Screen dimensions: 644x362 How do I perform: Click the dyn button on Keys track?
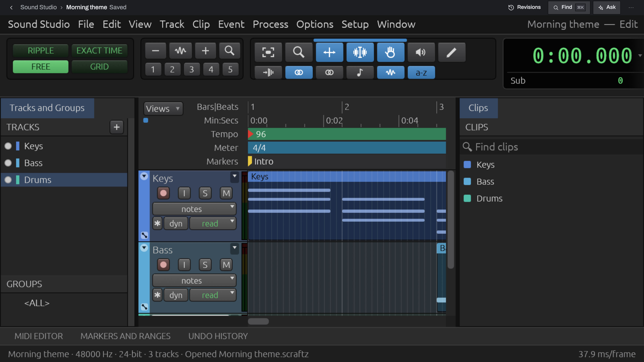coord(176,223)
